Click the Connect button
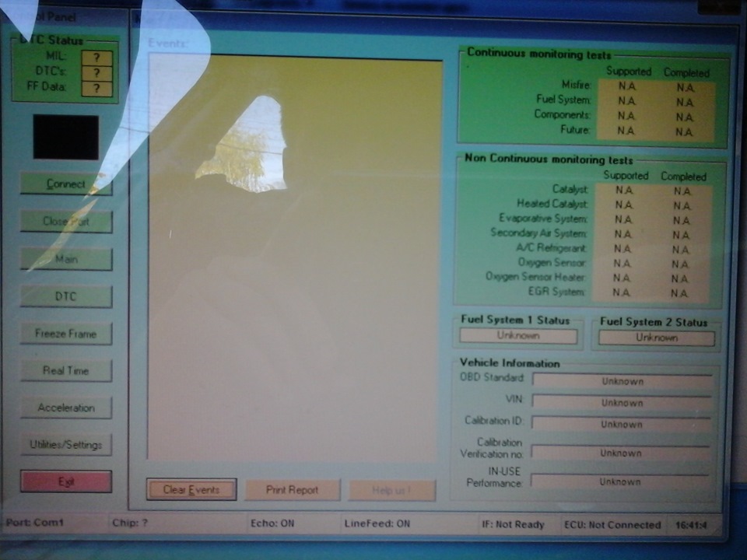Viewport: 747px width, 560px height. pos(66,184)
